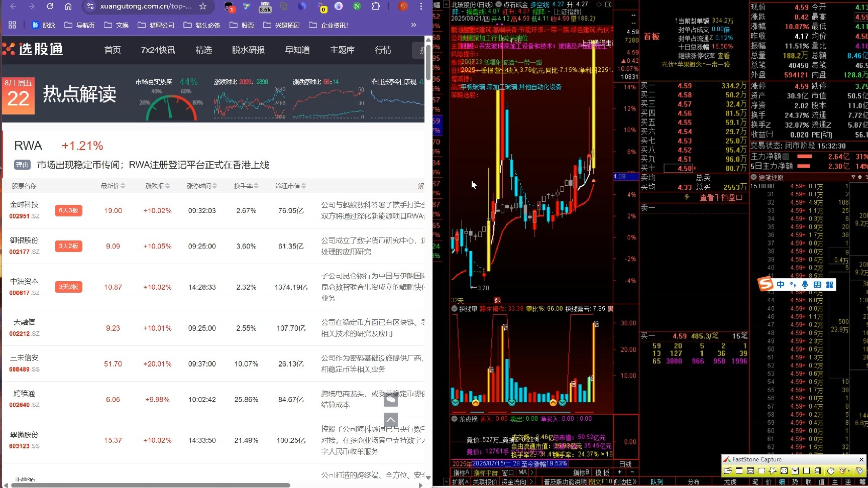Screen dimensions: 868x488
Task: Switch to 龙虎 bottom tab
Action: point(730,482)
